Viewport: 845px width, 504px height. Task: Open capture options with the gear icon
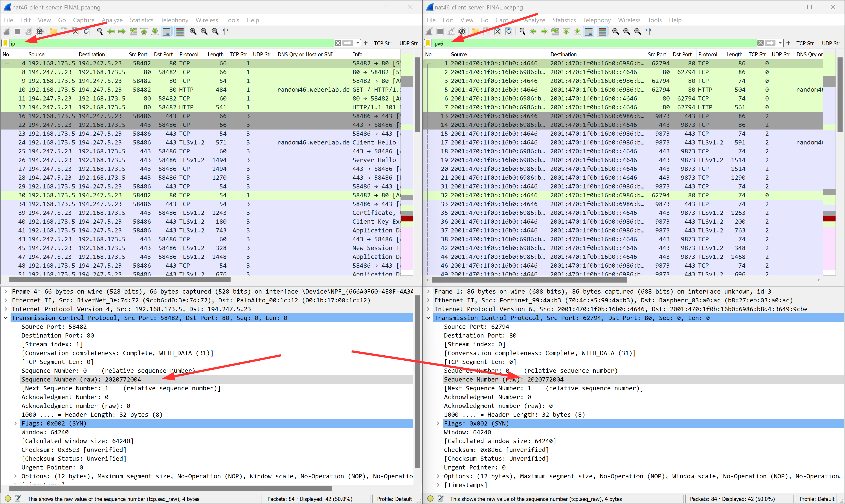(40, 31)
